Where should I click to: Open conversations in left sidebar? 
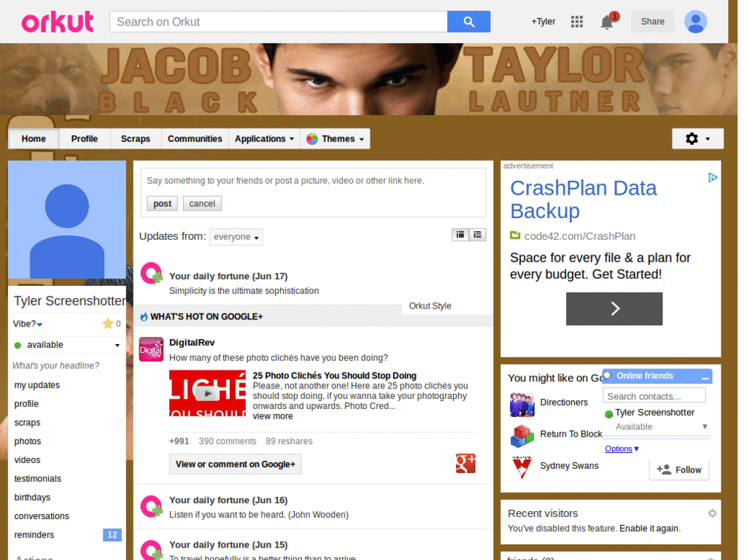[x=42, y=516]
